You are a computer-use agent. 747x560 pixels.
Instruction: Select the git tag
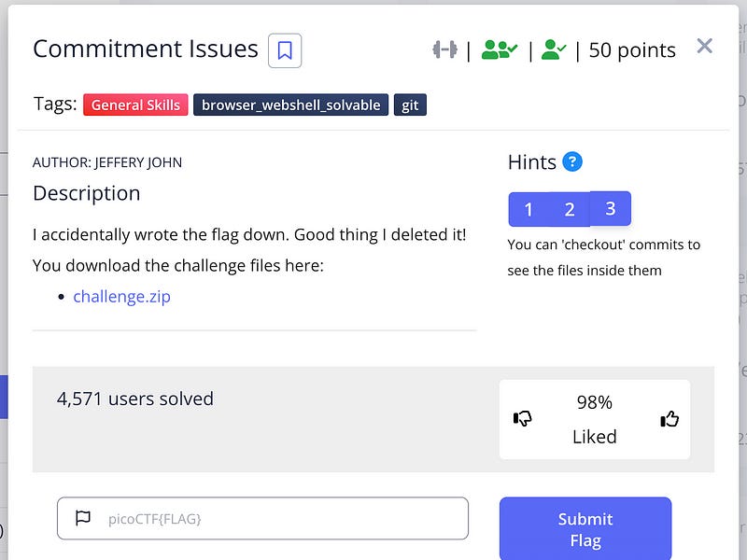pyautogui.click(x=410, y=105)
